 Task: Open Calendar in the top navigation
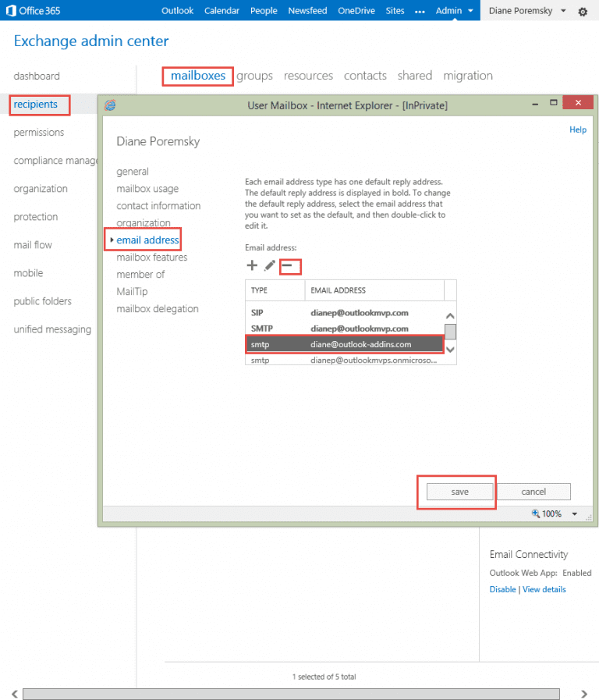(x=222, y=11)
